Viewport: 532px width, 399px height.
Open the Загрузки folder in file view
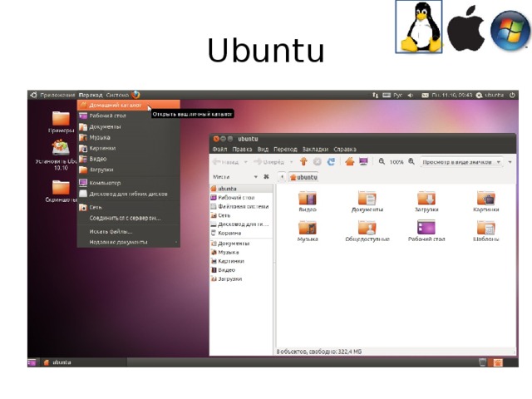[426, 201]
